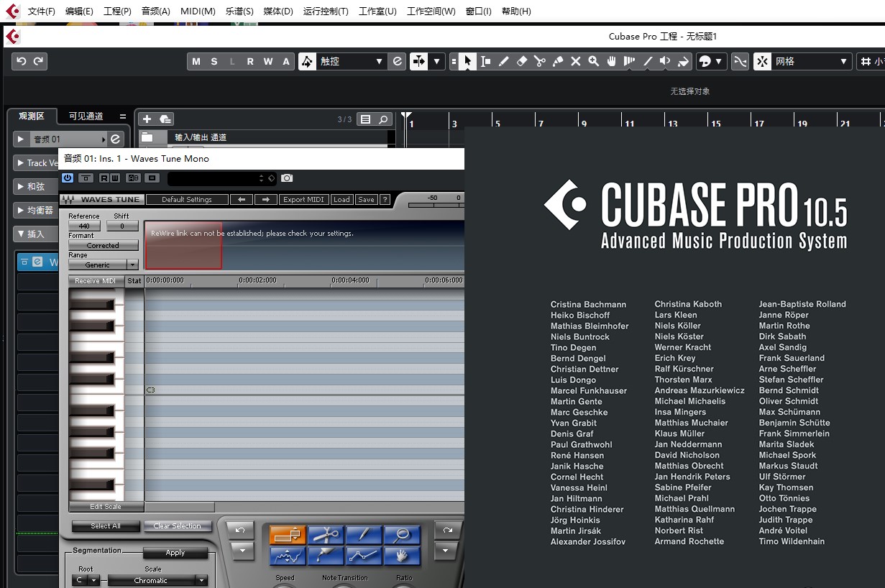
Task: Select Waves Tune line segment tool
Action: coord(364,556)
